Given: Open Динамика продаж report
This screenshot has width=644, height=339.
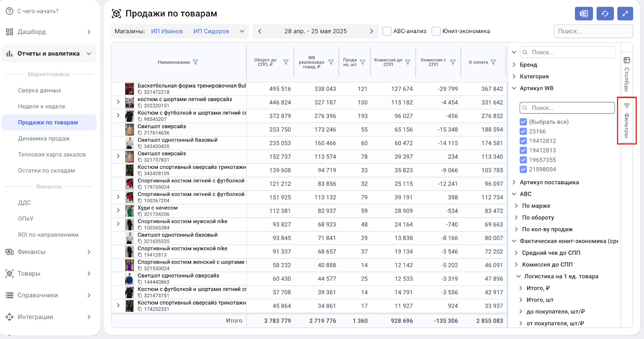Looking at the screenshot, I should click(x=44, y=139).
